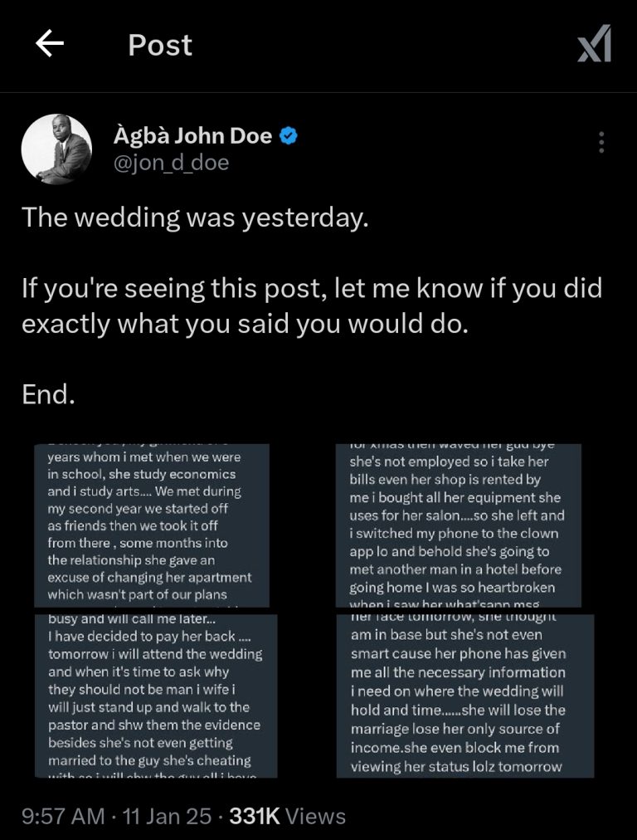637x840 pixels.
Task: Tap the "End." text in the post
Action: (48, 395)
